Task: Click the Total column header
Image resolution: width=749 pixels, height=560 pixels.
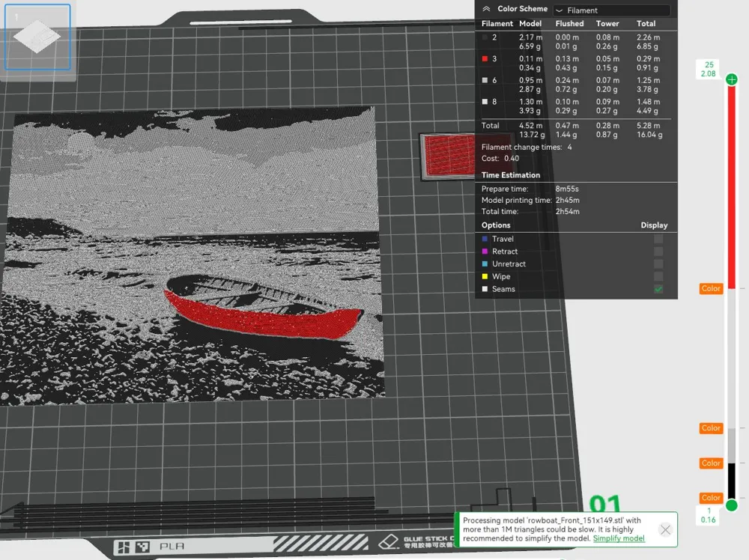Action: (646, 23)
